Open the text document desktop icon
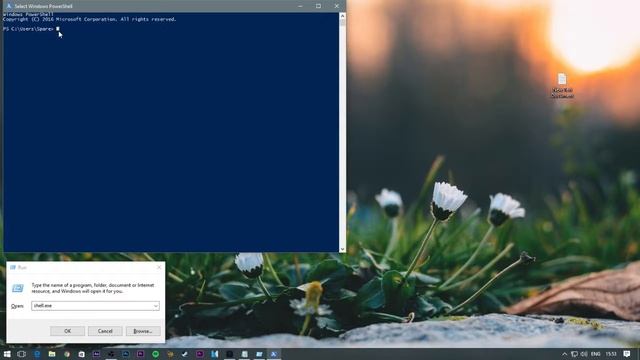Viewport: 640px width, 360px height. [562, 85]
